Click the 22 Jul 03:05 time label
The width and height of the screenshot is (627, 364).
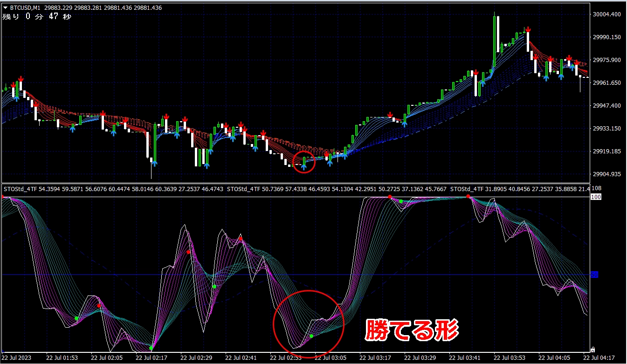(331, 358)
